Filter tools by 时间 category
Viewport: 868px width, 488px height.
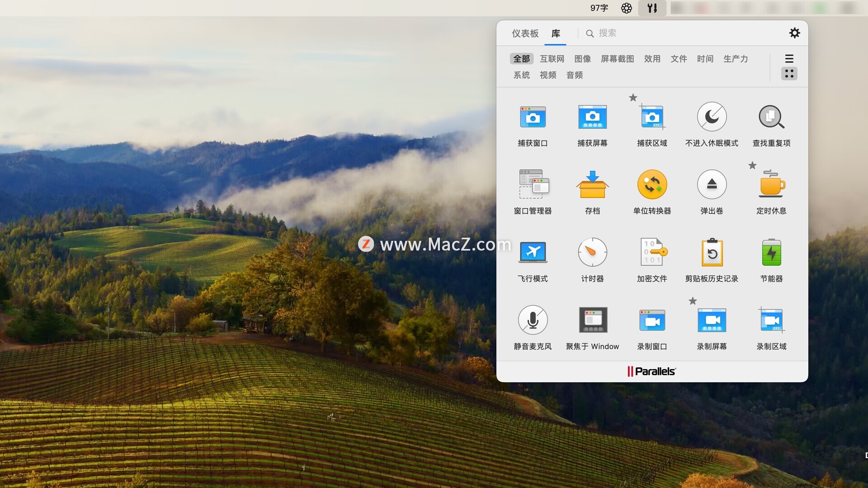[x=705, y=59]
